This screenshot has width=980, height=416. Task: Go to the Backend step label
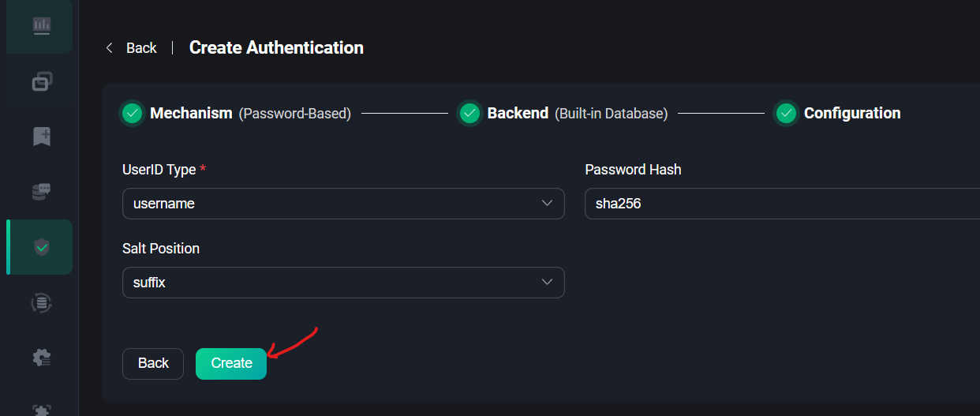tap(518, 114)
